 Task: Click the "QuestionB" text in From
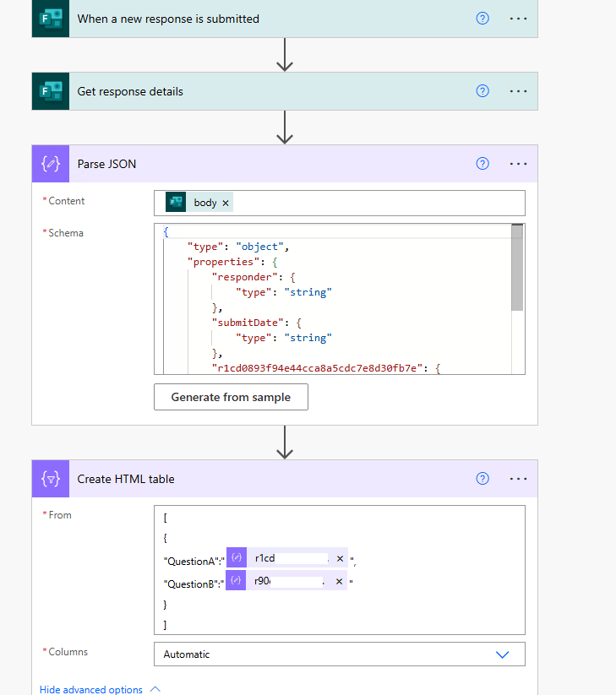(194, 584)
